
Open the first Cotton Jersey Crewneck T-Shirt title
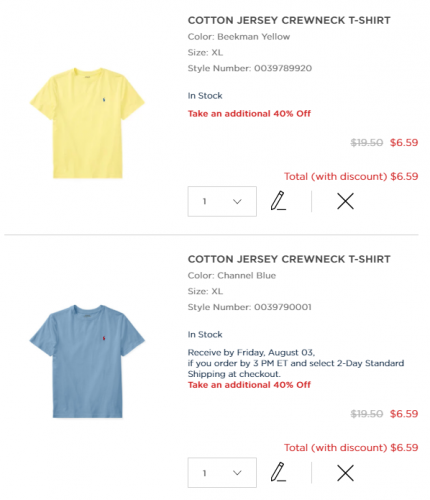click(289, 20)
